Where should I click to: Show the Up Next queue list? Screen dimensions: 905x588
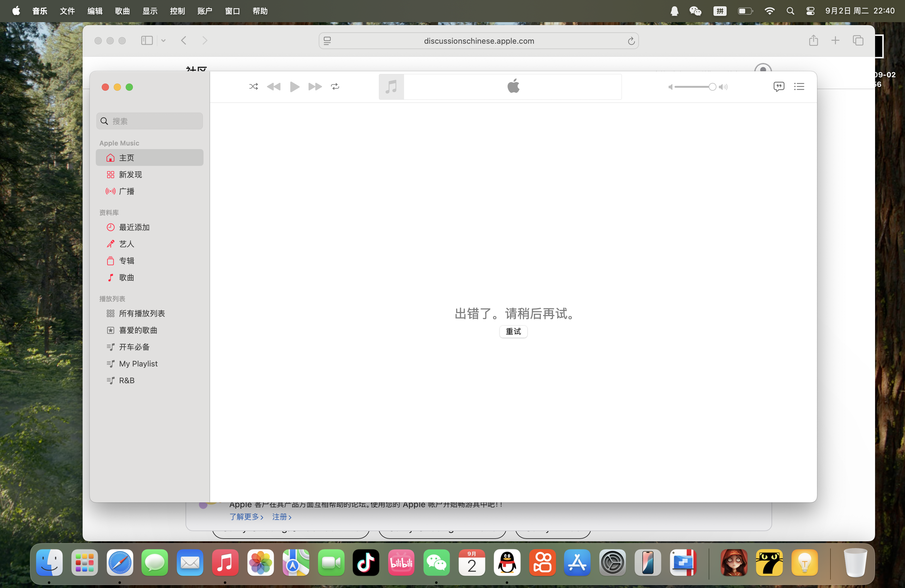[x=799, y=87]
